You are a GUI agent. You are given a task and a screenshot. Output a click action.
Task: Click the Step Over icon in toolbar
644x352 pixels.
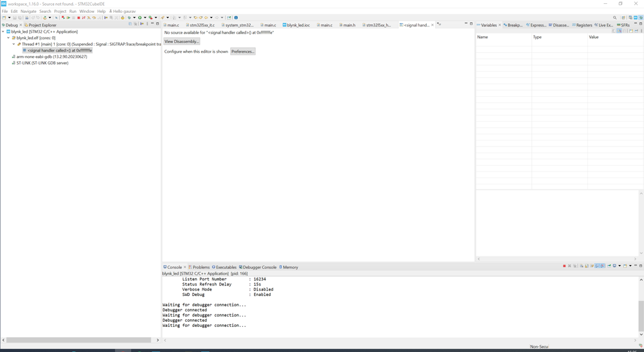click(94, 17)
